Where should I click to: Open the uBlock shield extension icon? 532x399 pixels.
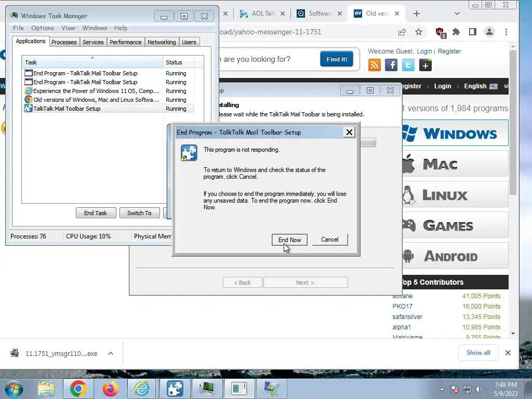441,32
